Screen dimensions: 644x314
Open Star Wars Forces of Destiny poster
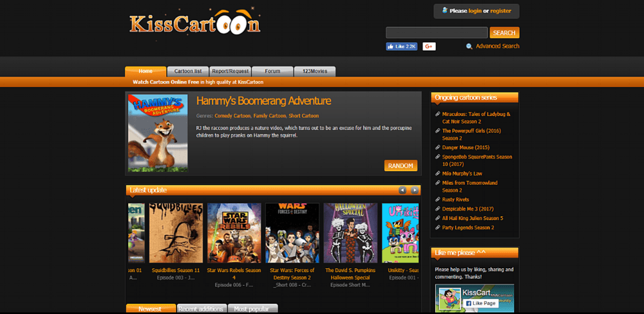pos(292,233)
